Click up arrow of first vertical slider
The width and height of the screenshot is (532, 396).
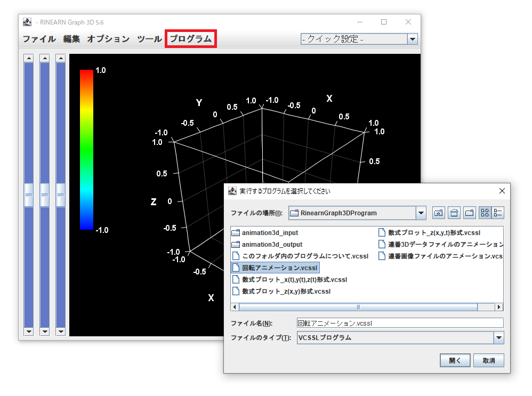tap(29, 58)
